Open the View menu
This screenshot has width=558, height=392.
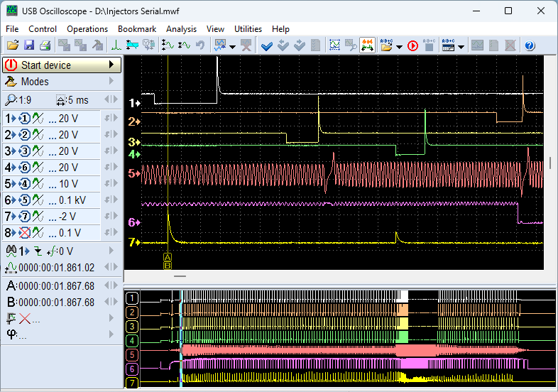click(x=215, y=29)
